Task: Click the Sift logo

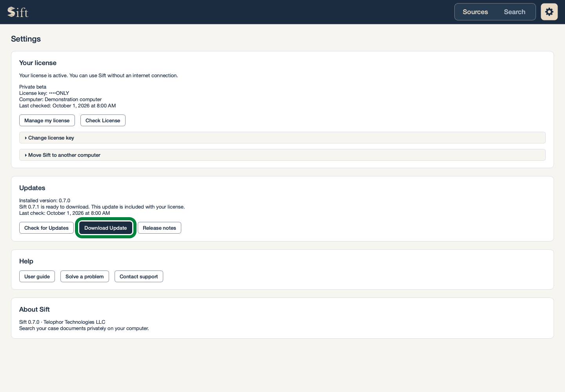Action: coord(18,12)
